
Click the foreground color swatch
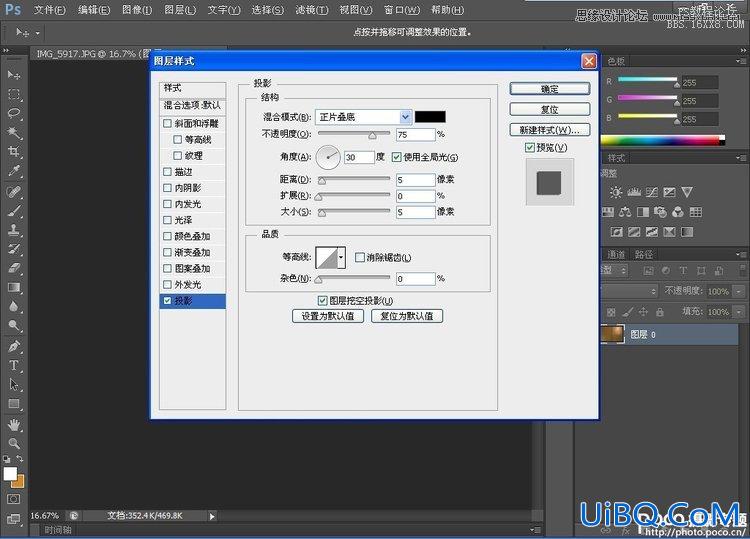click(x=10, y=473)
